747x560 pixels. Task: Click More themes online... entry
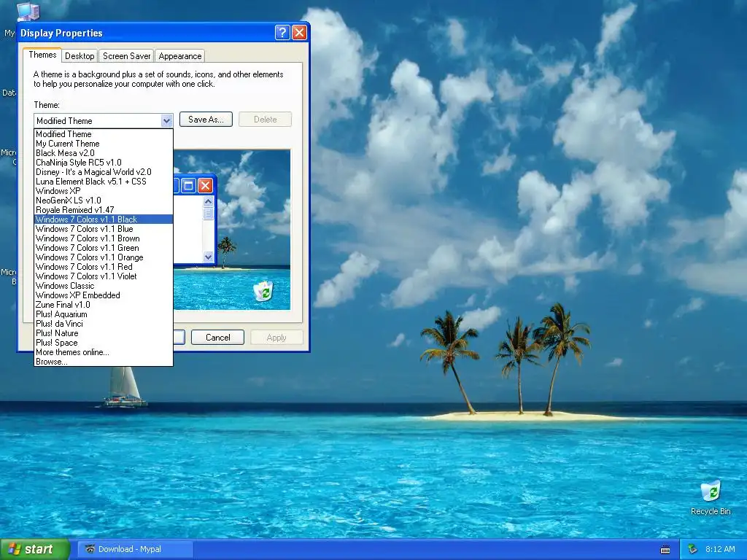104,352
